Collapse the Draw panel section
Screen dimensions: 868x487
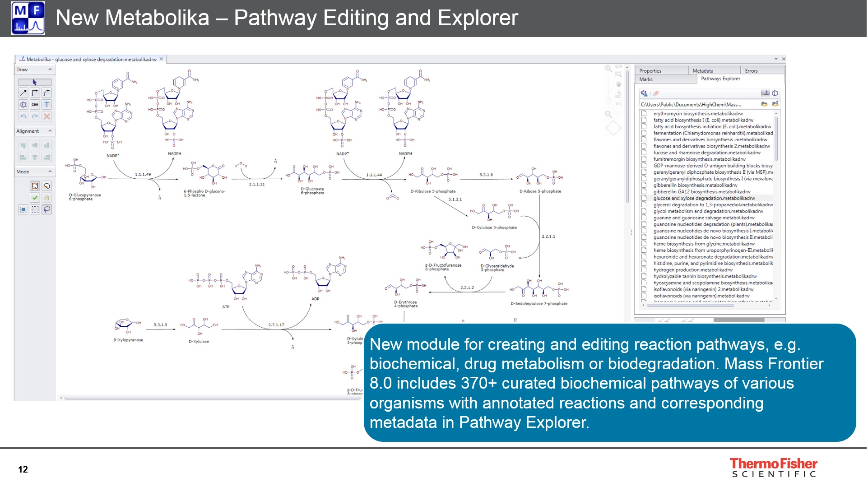point(50,70)
